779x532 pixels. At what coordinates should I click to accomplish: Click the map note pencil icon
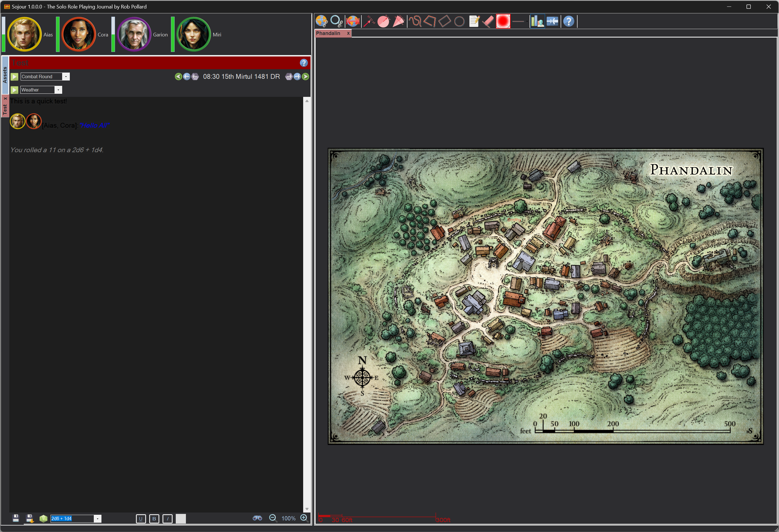474,21
